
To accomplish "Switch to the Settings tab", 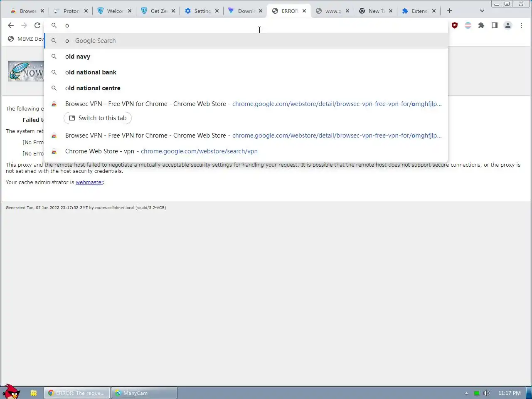I will click(x=198, y=11).
